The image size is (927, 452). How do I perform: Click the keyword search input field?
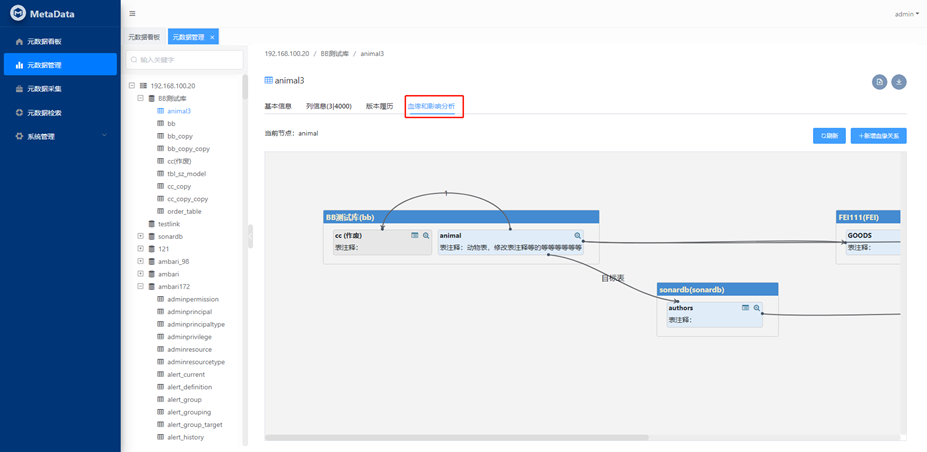tap(185, 60)
